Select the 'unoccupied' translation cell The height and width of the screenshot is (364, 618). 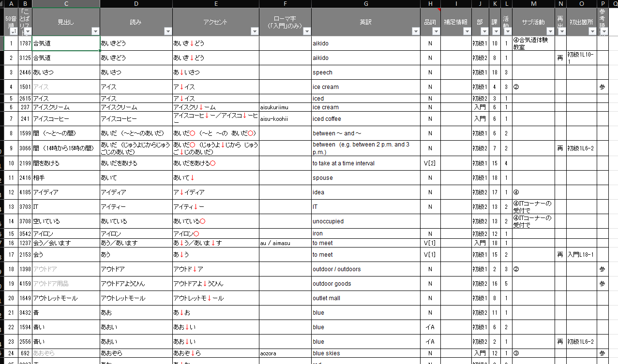[x=366, y=221]
